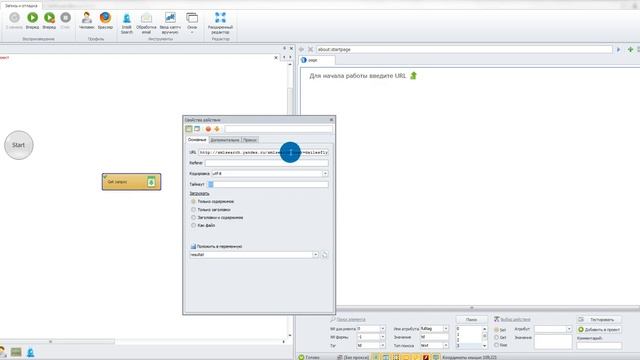The width and height of the screenshot is (640, 360).
Task: Click the orange down arrow in properties toolbar
Action: coord(217,129)
